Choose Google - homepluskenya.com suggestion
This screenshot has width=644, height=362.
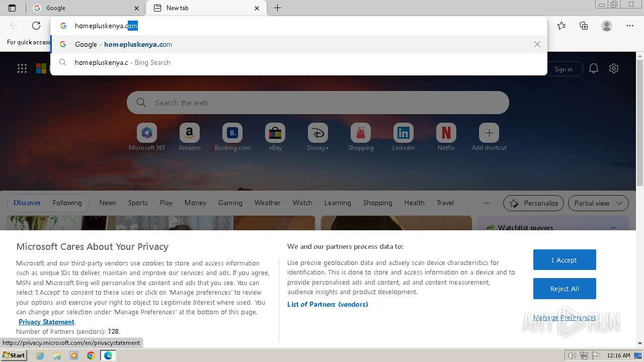click(x=299, y=44)
